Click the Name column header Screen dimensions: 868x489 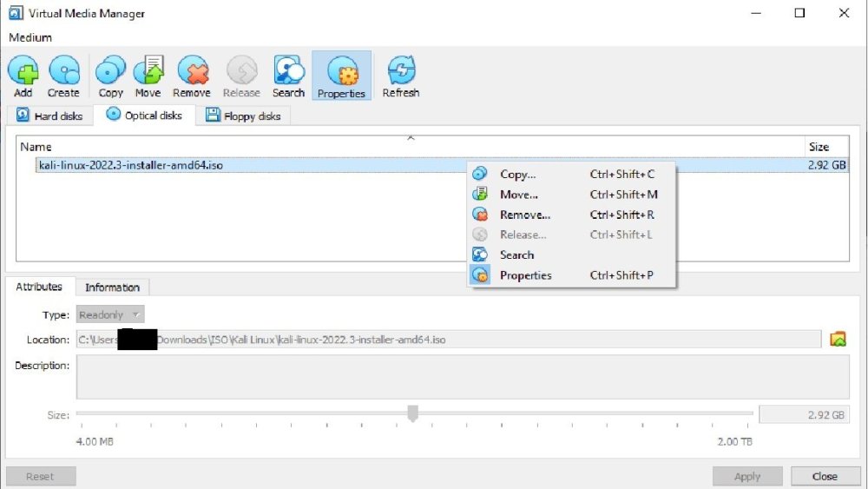click(411, 147)
